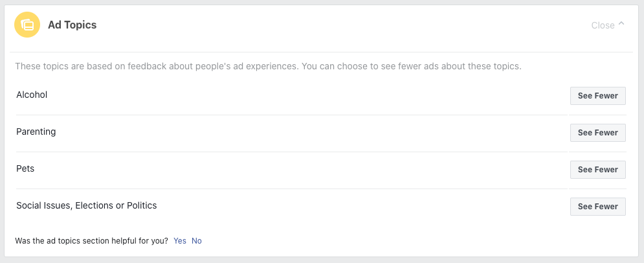The width and height of the screenshot is (644, 263).
Task: See fewer ads about Pets
Action: click(x=597, y=170)
